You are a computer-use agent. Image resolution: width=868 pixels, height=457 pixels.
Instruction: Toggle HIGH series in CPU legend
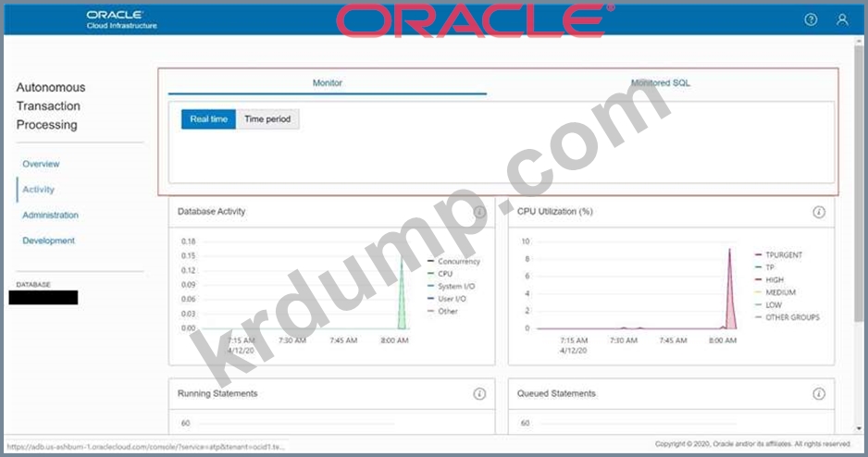click(770, 280)
